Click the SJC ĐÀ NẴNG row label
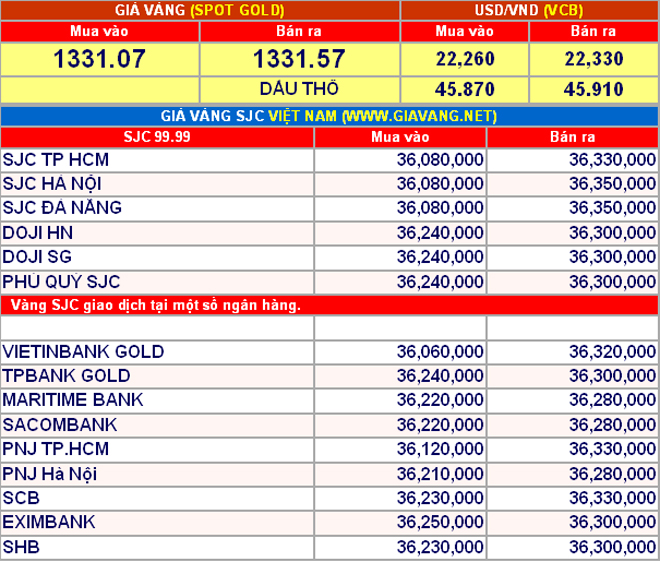Image resolution: width=660 pixels, height=562 pixels. pos(62,208)
